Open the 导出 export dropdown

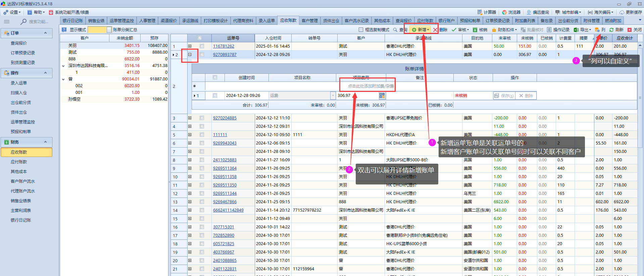tap(583, 30)
